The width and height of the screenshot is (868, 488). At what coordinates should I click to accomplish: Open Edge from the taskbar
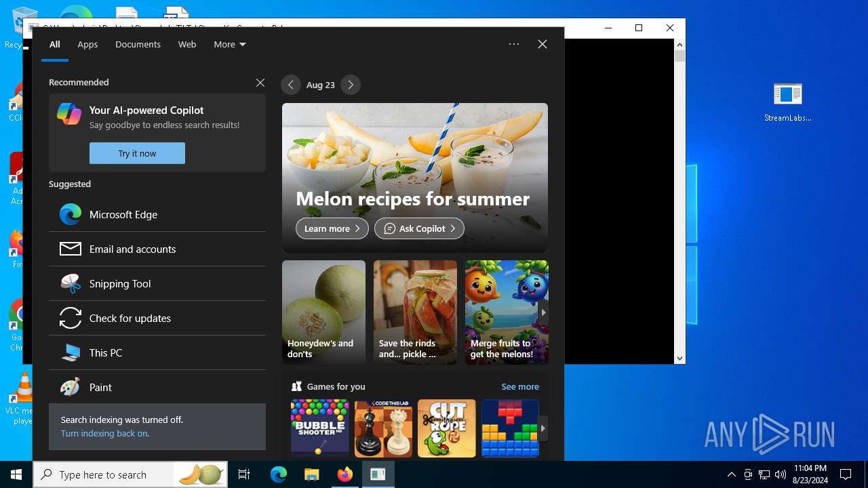[279, 474]
